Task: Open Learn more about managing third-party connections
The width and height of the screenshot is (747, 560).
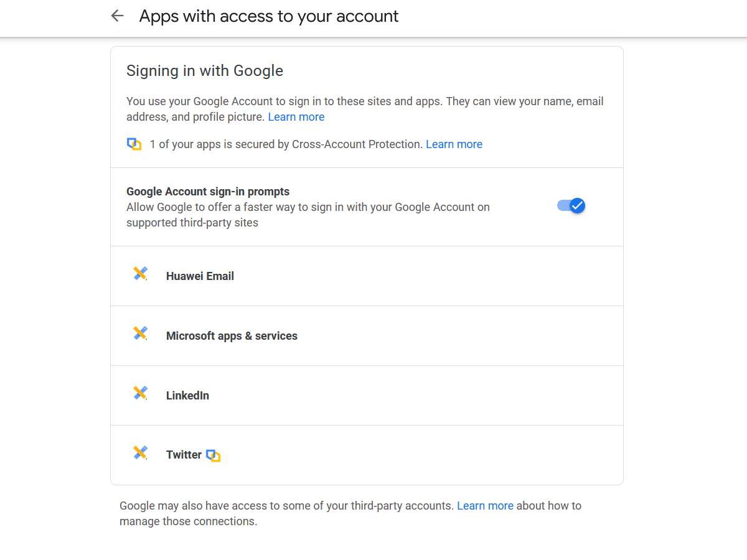Action: coord(485,505)
